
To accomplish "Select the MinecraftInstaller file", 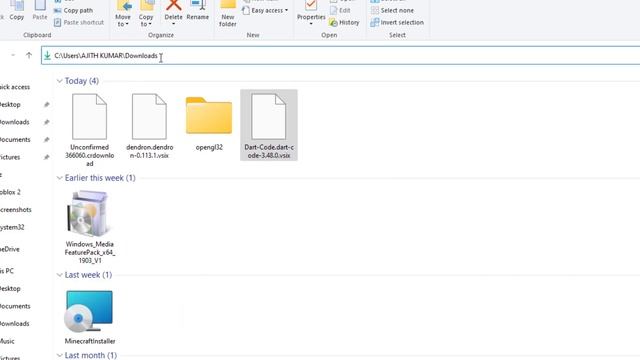I will click(89, 317).
